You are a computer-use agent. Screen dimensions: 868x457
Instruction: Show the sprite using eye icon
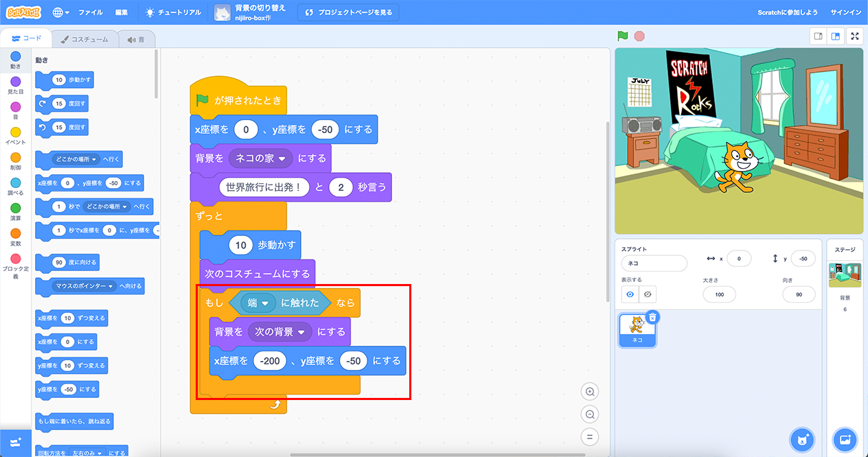pyautogui.click(x=630, y=294)
